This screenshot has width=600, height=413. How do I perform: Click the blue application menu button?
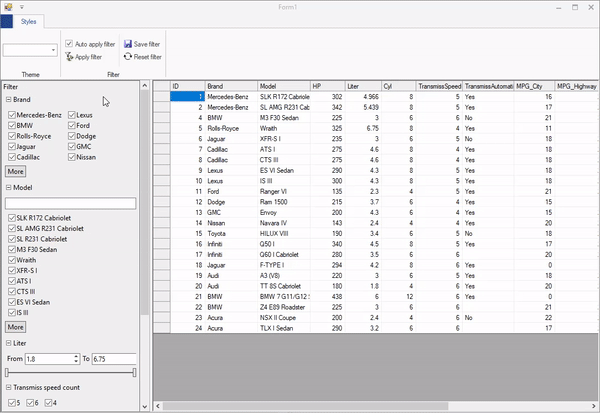click(x=8, y=20)
